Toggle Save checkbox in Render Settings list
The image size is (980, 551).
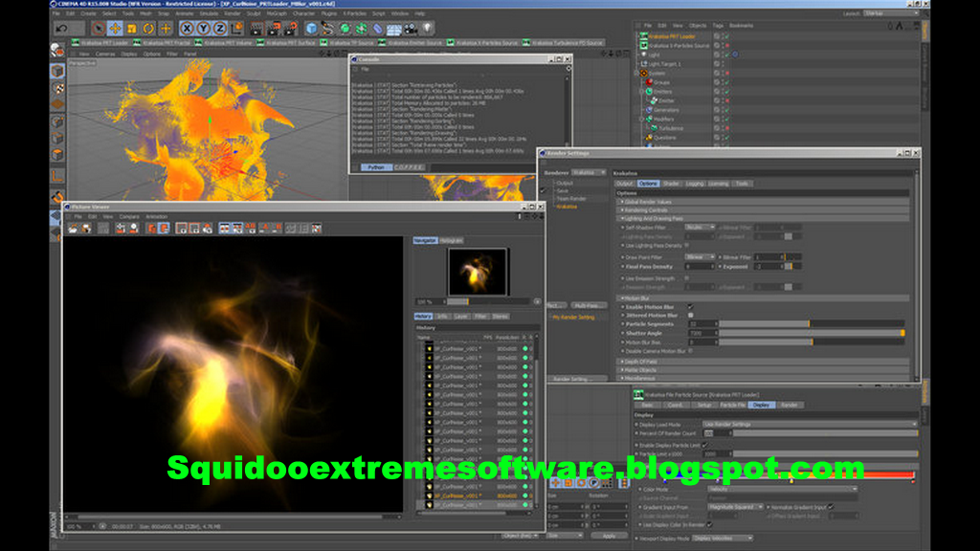(x=544, y=190)
